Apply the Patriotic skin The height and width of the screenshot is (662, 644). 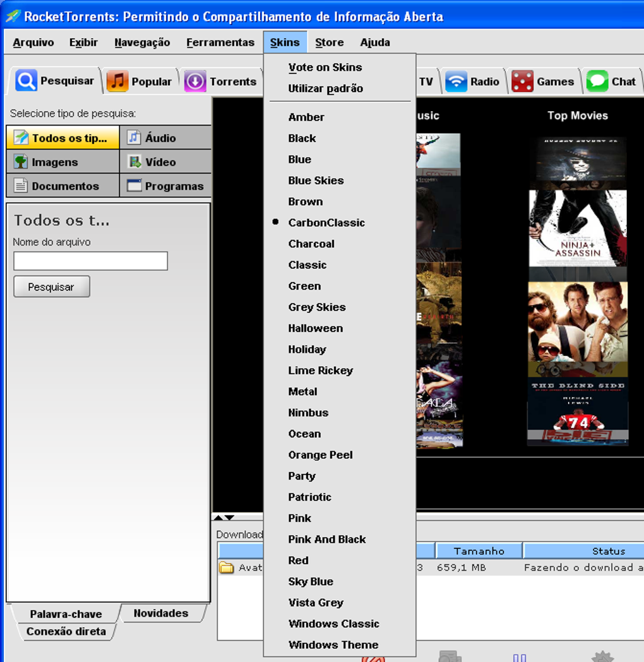coord(340,497)
